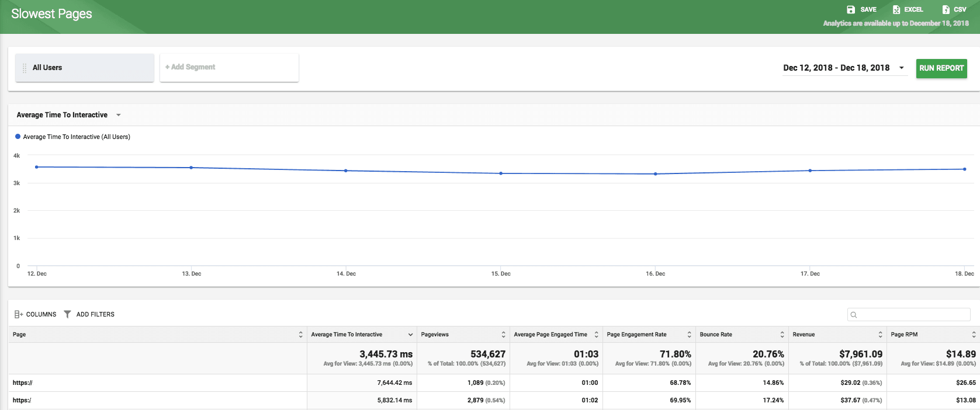Focus the table search field
Viewport: 980px width, 410px height.
point(909,315)
